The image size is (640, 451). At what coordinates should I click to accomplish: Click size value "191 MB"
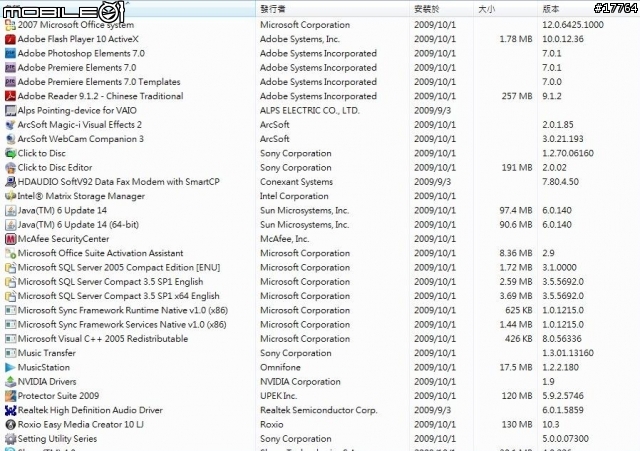point(517,168)
